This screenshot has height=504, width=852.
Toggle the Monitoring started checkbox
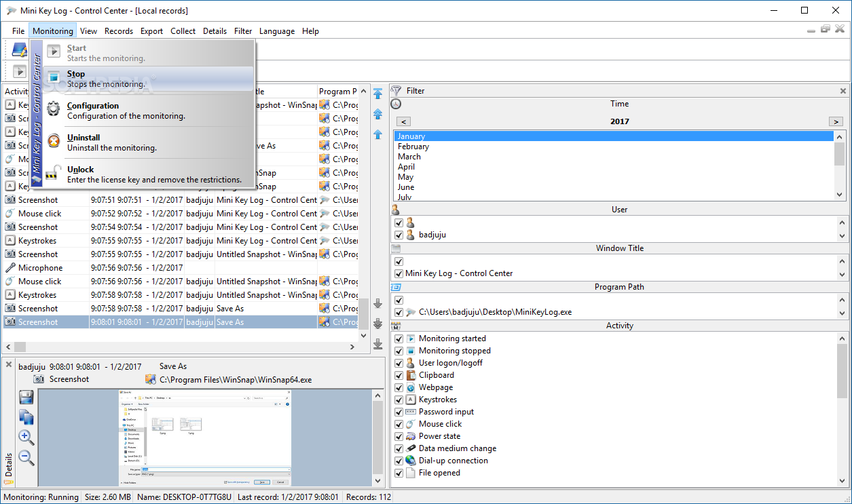[x=399, y=338]
